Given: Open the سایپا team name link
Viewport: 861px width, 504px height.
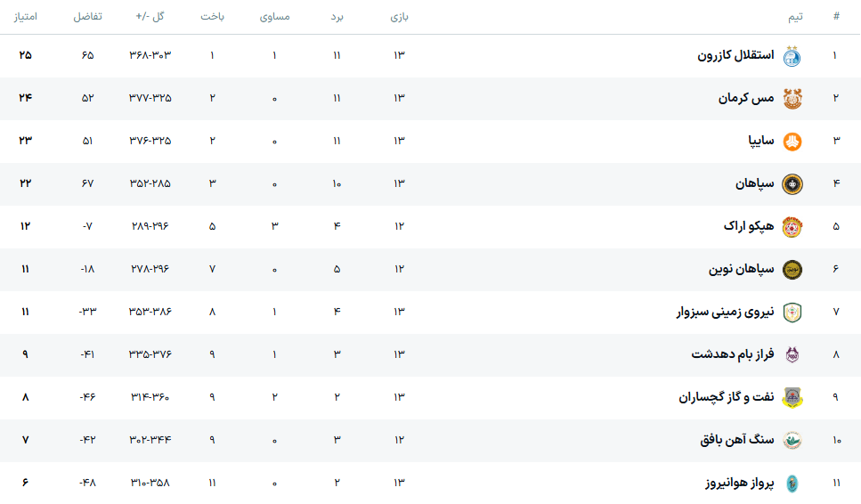Looking at the screenshot, I should pyautogui.click(x=759, y=141).
